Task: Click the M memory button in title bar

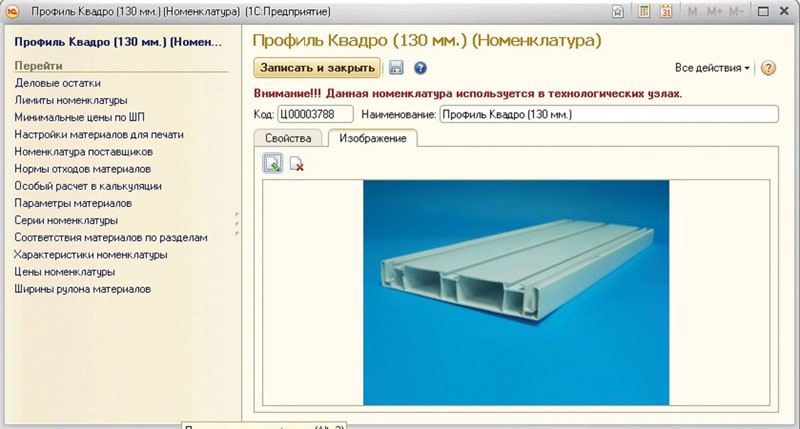Action: coord(692,11)
